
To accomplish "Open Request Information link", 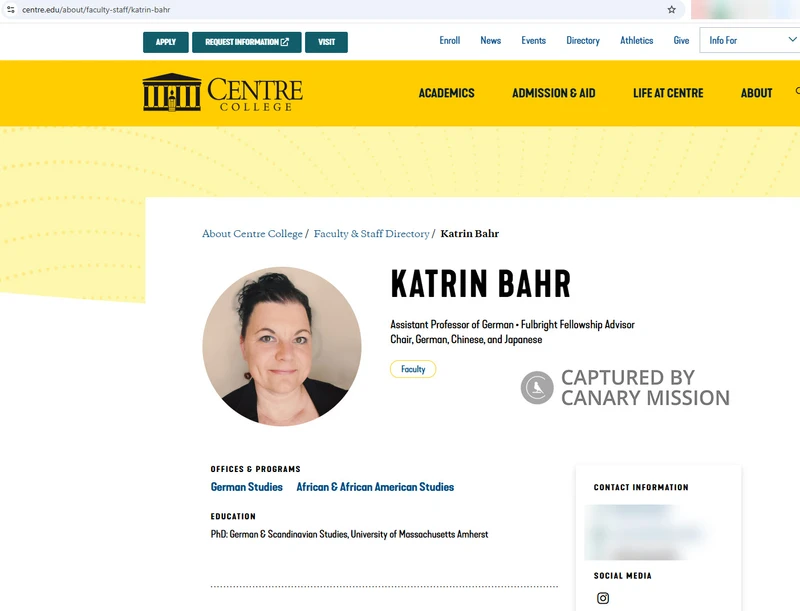I will coord(247,42).
